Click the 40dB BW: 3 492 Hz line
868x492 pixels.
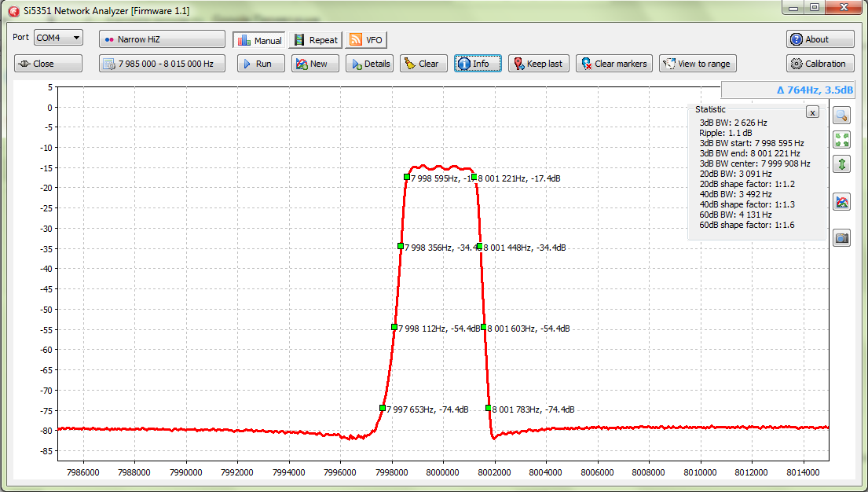(736, 194)
